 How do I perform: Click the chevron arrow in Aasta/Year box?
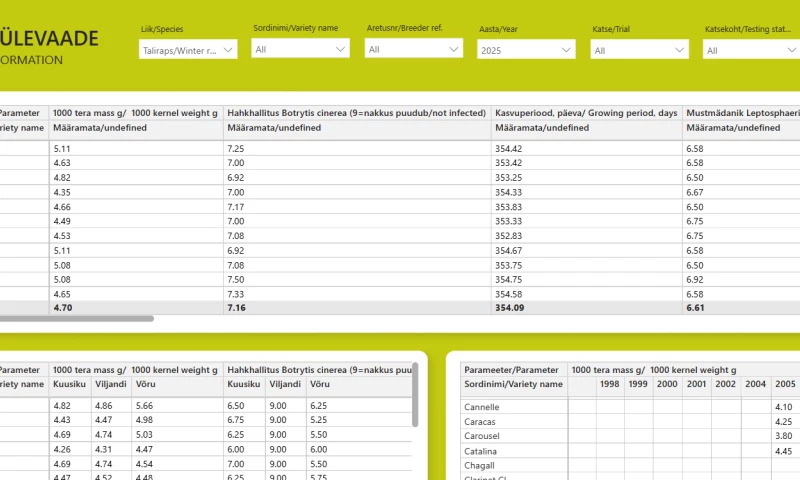click(x=566, y=50)
